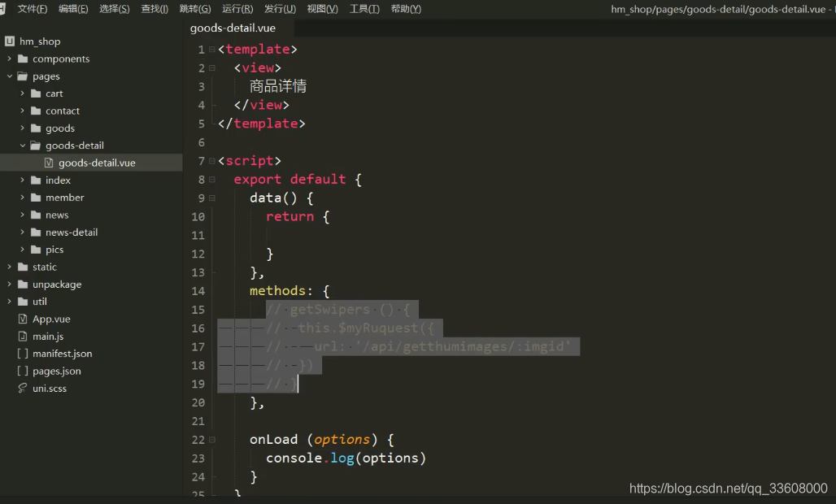Click the pages.json bracket icon
The image size is (836, 504).
tap(23, 371)
